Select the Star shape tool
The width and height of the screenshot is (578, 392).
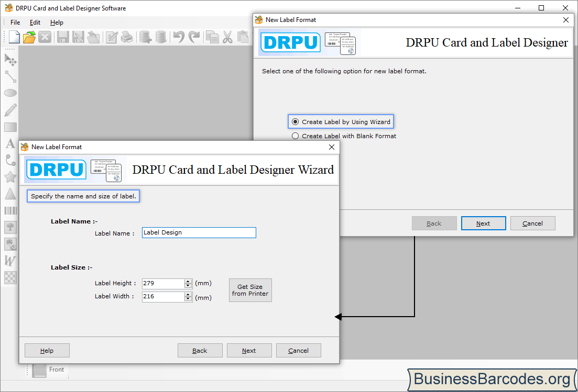pos(10,177)
